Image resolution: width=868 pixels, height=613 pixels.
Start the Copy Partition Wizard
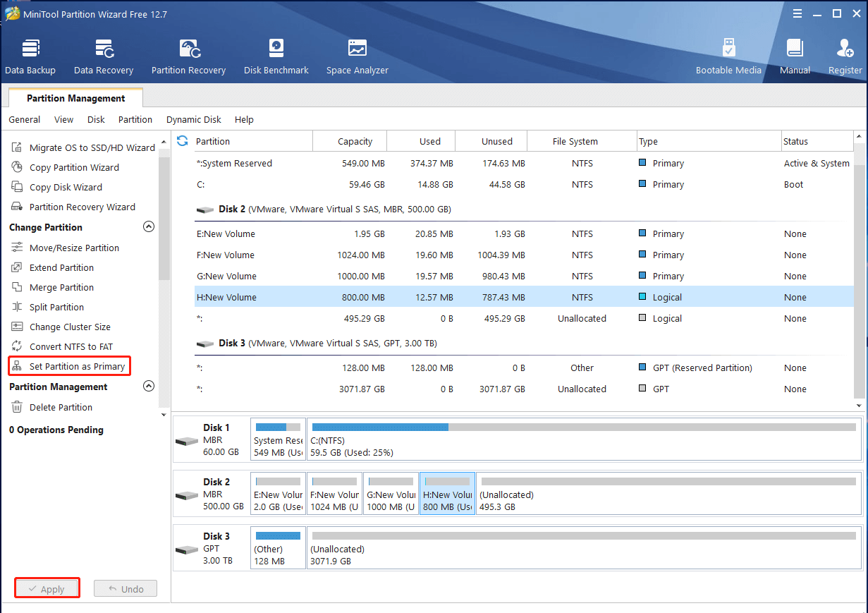coord(65,167)
